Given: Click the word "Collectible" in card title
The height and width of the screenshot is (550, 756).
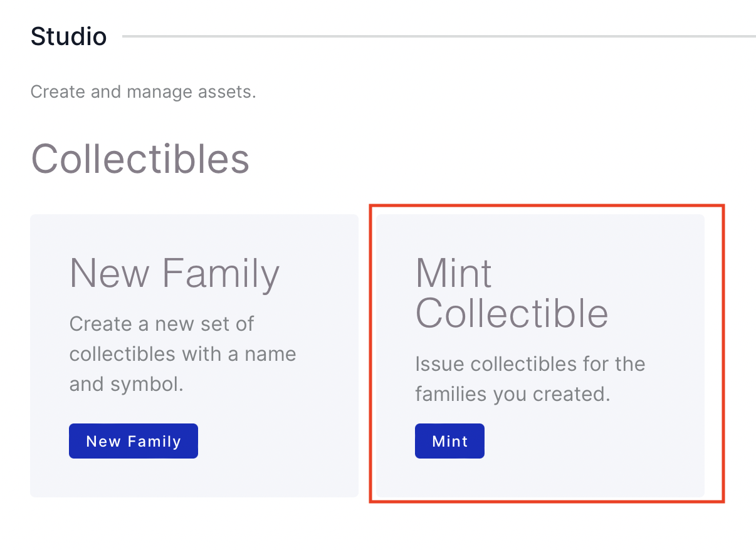Looking at the screenshot, I should click(512, 313).
